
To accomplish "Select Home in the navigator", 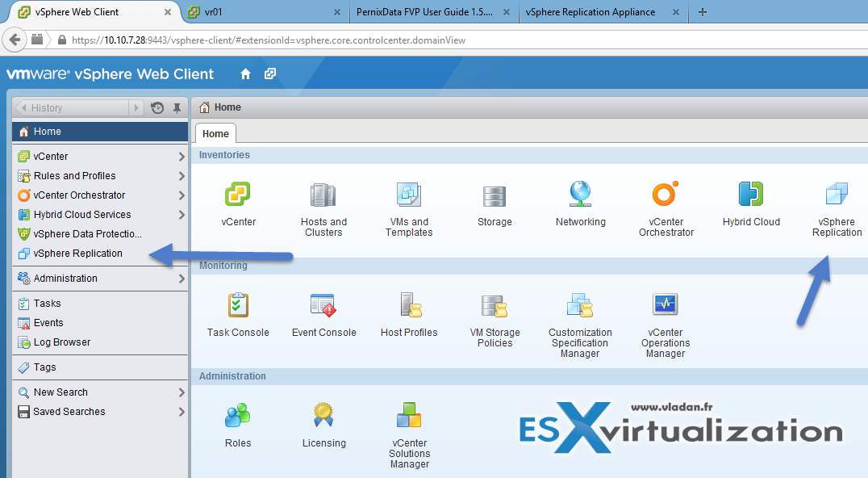I will pos(100,132).
